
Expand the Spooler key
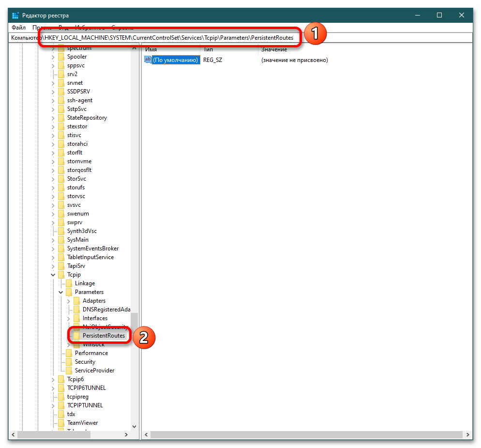53,57
